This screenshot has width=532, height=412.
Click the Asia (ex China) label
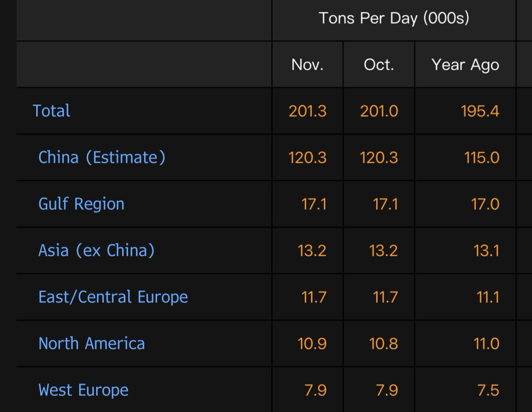pos(96,250)
